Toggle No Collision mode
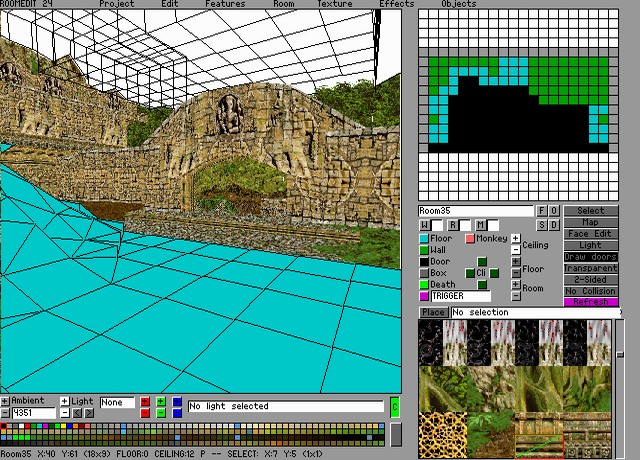Image resolution: width=640 pixels, height=460 pixels. click(591, 290)
